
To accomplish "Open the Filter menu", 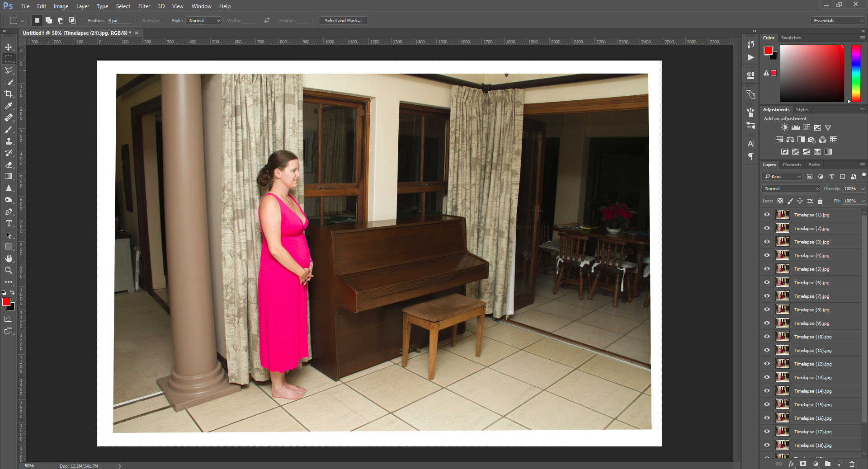I will pos(144,6).
